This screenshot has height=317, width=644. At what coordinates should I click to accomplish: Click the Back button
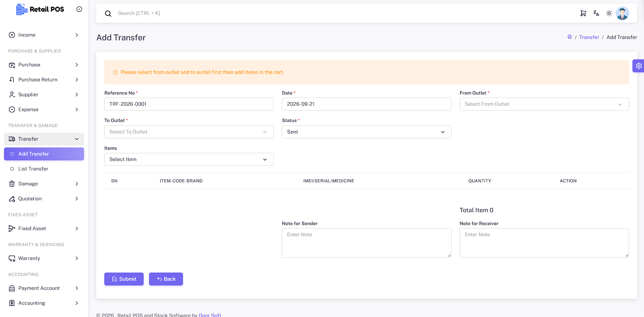[166, 279]
